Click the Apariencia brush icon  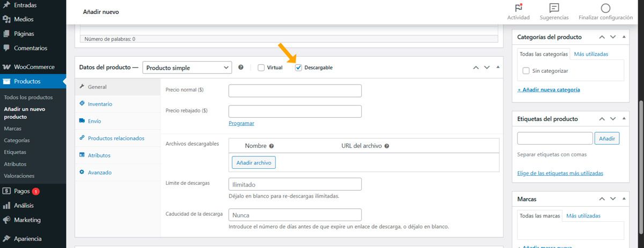click(x=7, y=239)
